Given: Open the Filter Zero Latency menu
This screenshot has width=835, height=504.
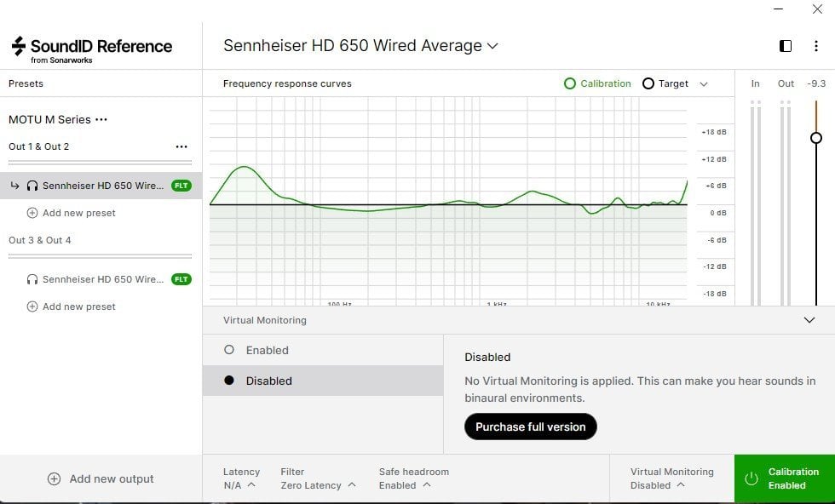Looking at the screenshot, I should [318, 478].
